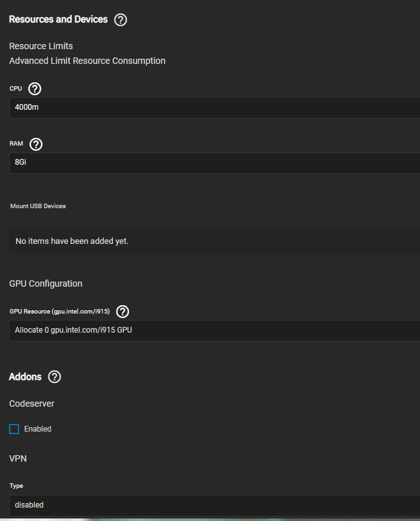Click the 'No items have been added yet' box

[214, 241]
